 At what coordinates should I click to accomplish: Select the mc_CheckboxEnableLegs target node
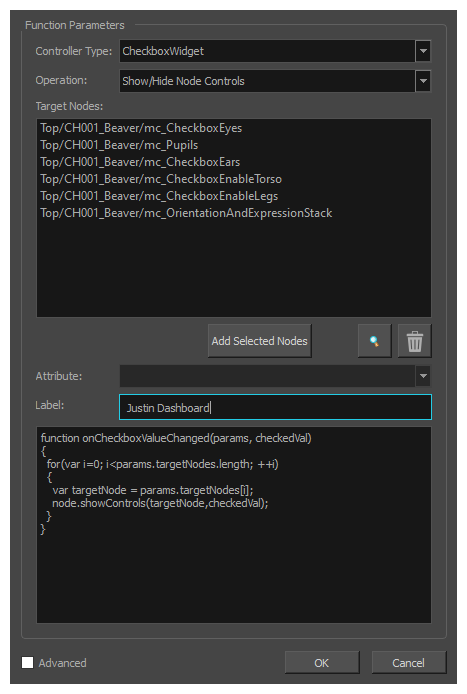(x=159, y=196)
